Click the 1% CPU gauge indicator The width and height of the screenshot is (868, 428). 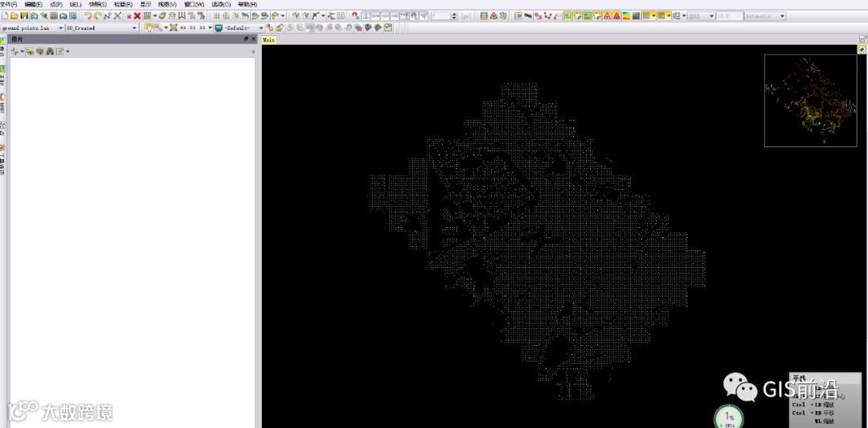click(x=729, y=417)
